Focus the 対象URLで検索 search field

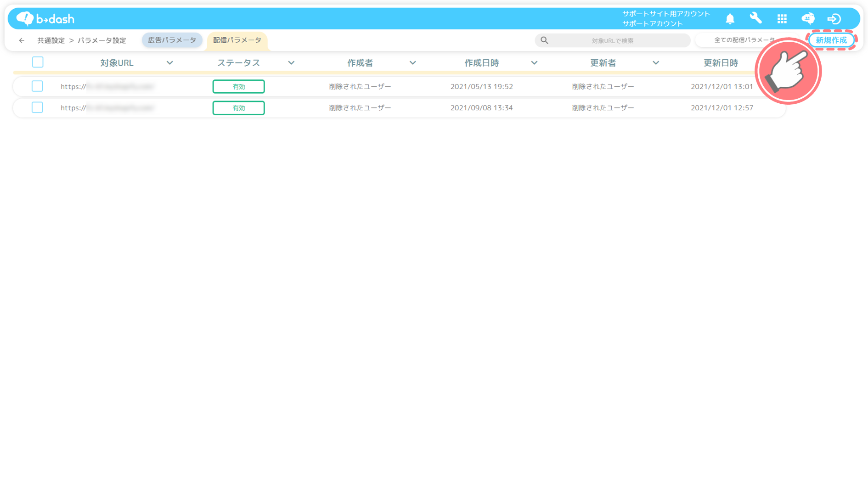[x=612, y=40]
